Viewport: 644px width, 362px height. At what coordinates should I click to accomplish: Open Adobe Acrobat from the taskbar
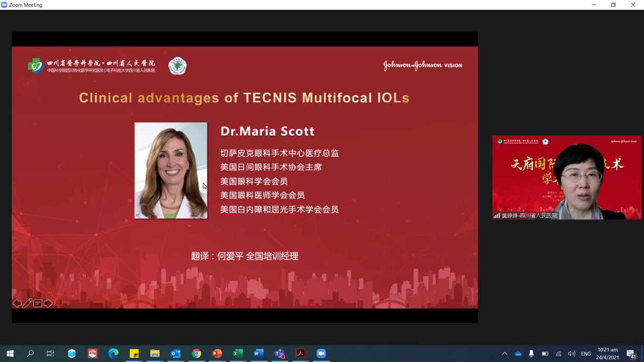[300, 354]
